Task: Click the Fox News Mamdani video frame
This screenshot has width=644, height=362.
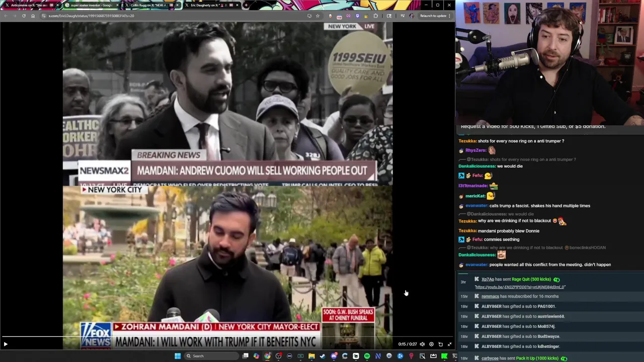Action: [x=227, y=267]
